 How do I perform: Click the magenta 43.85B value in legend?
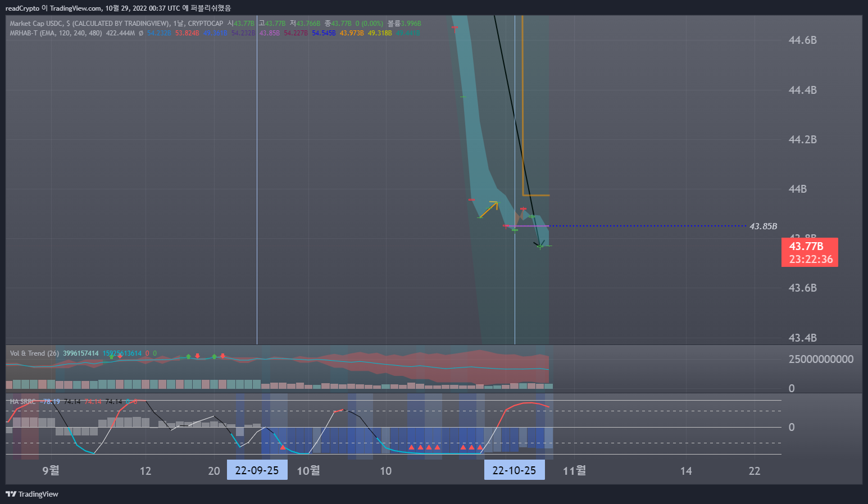pos(269,33)
